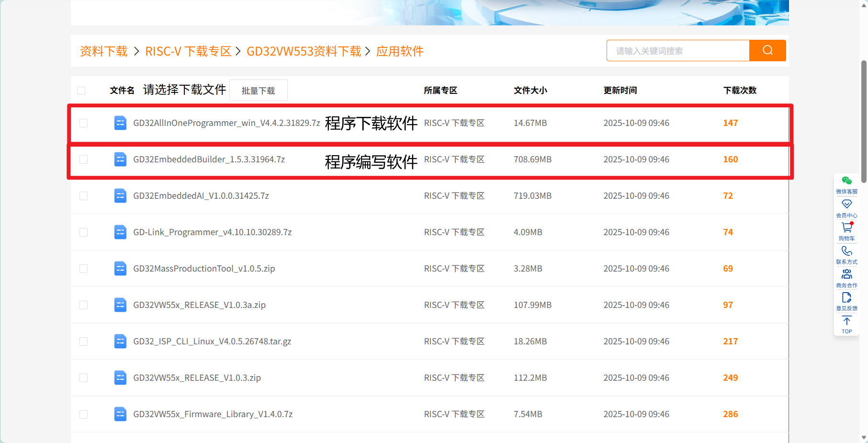Click file icon of GD32EmbeddedAI_V1.0.0.31425.7z
This screenshot has height=443, width=868.
120,196
